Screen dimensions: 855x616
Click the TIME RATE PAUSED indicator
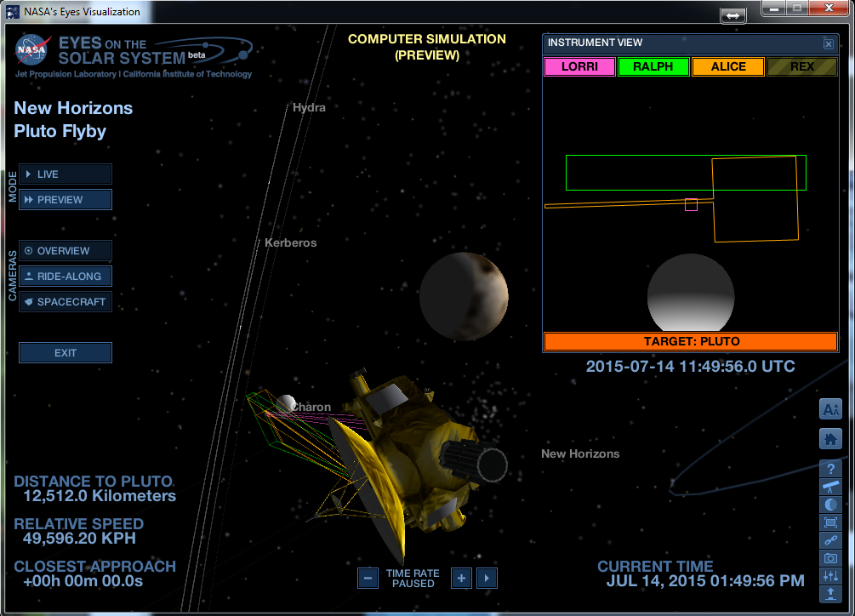(413, 579)
